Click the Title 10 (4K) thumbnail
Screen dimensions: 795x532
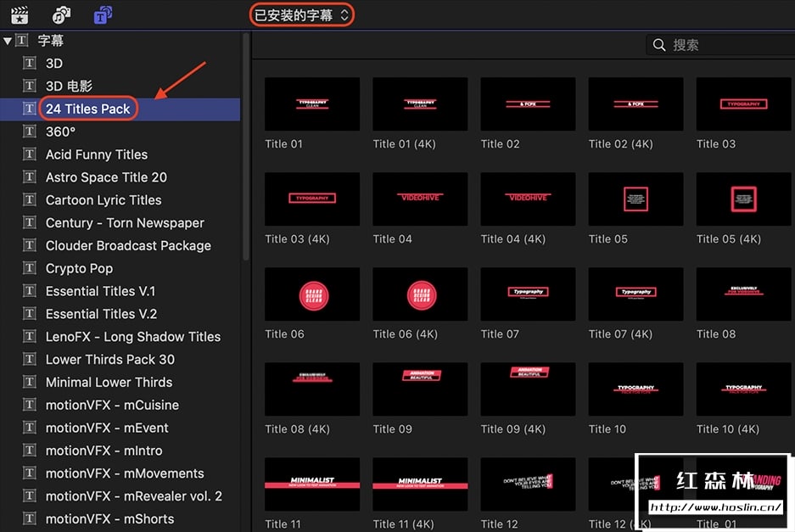click(x=744, y=389)
